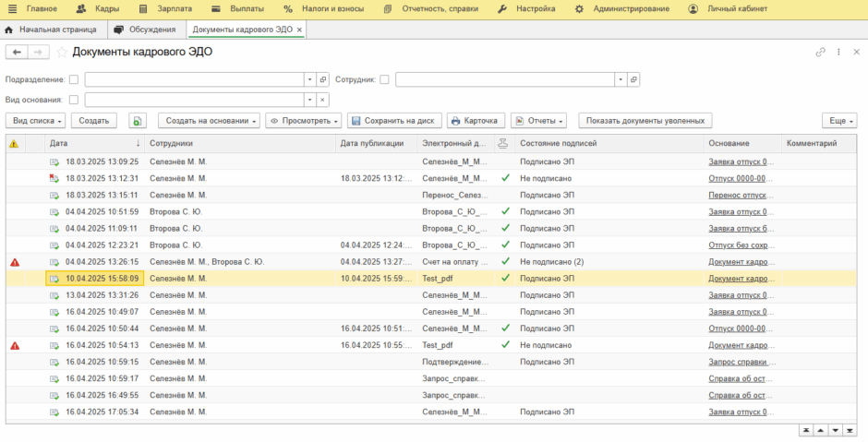Go back with the left arrow button
868x442 pixels.
(17, 52)
